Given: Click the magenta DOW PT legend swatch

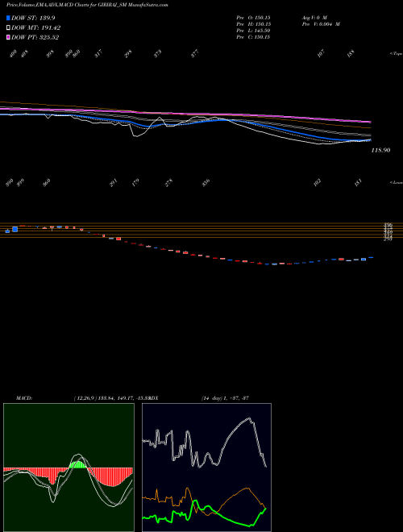Looking at the screenshot, I should click(9, 37).
